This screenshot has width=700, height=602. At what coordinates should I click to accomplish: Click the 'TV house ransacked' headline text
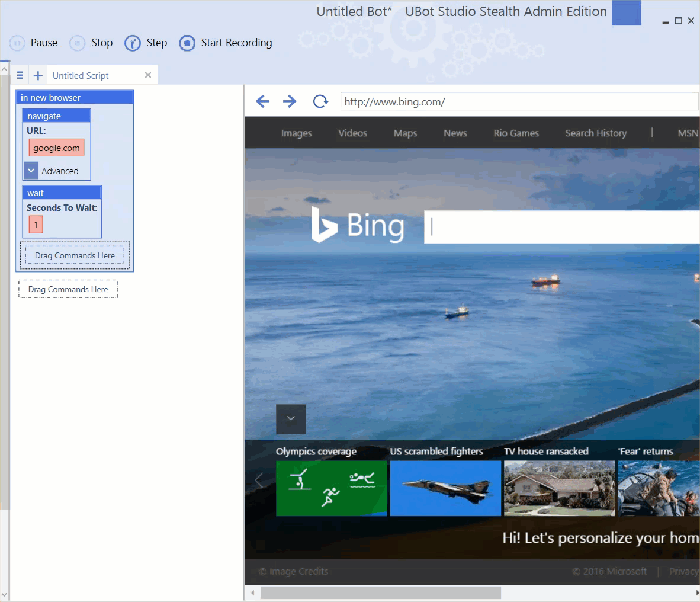click(x=546, y=451)
